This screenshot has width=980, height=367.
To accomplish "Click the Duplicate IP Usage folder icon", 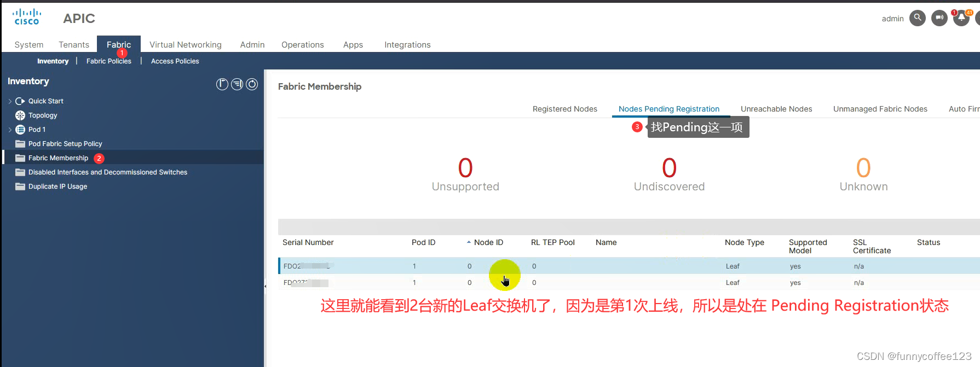I will pos(20,187).
